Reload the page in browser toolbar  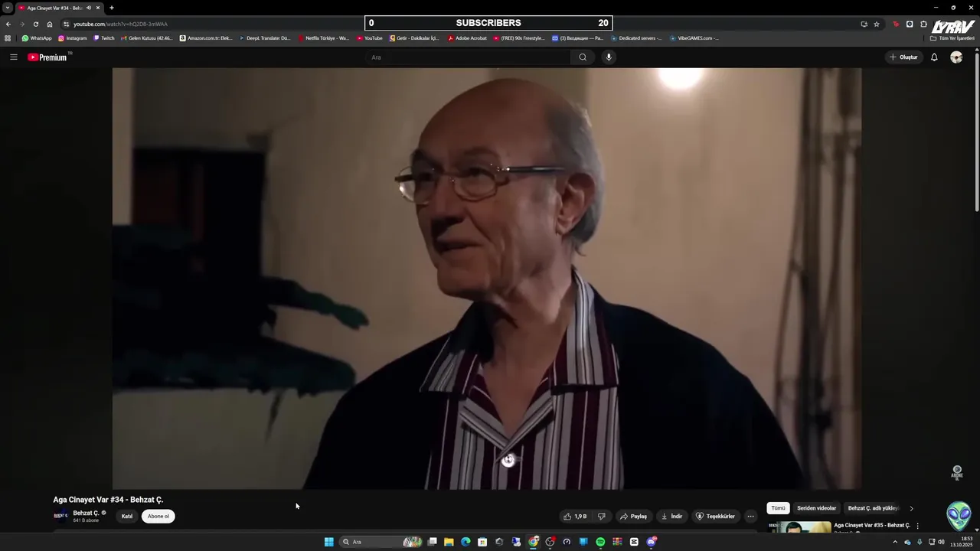tap(36, 24)
